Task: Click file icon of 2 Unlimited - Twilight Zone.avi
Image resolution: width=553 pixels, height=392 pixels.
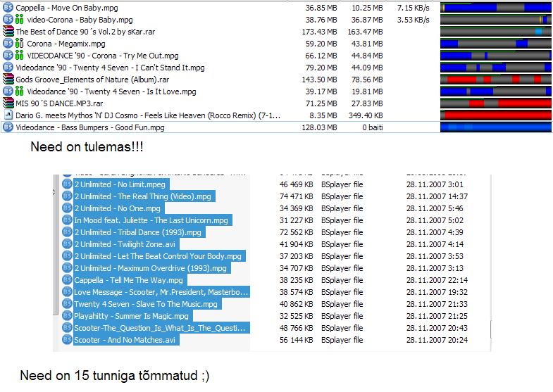Action: [67, 244]
